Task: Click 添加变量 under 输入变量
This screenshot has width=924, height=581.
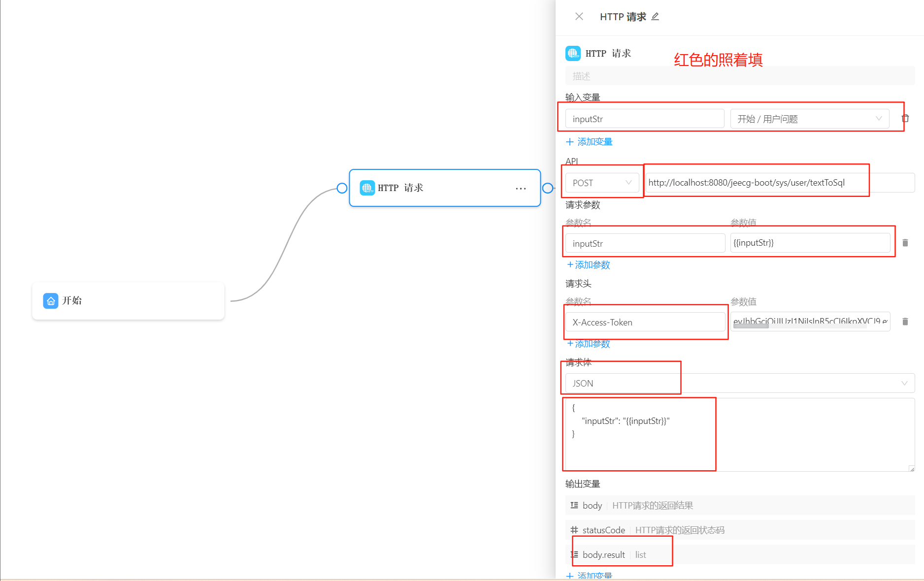Action: (x=589, y=142)
